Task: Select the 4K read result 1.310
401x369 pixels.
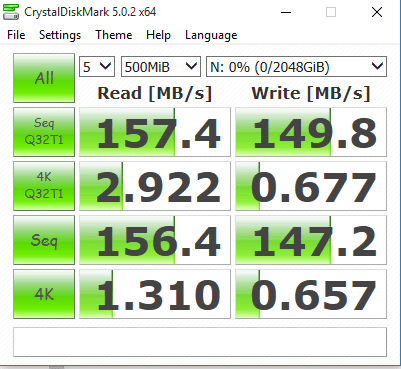Action: 155,294
